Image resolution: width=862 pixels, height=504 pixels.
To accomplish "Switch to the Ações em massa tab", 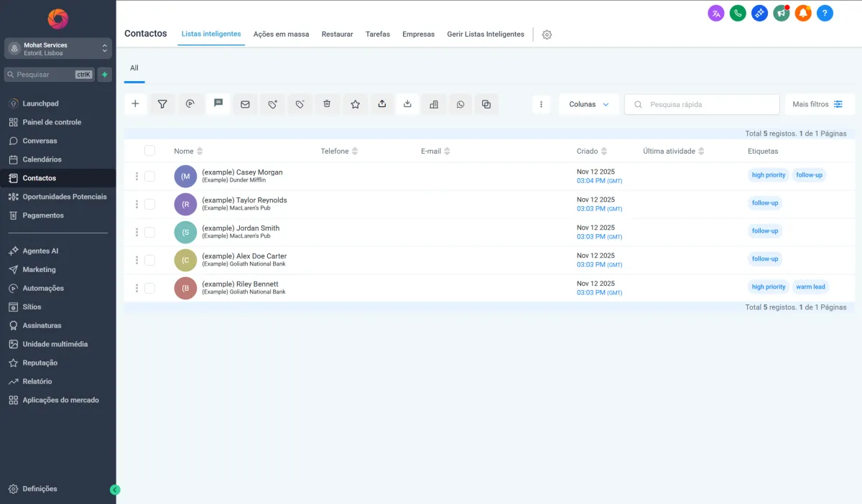I will 281,34.
